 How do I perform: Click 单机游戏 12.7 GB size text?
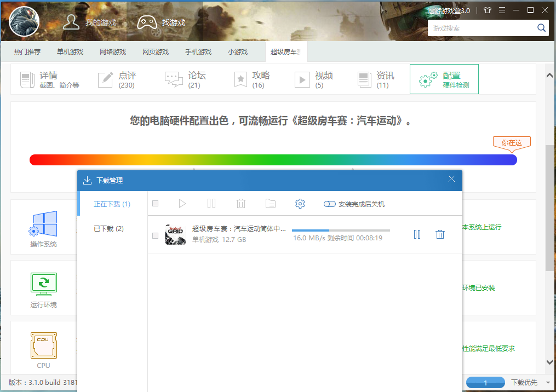click(x=219, y=240)
